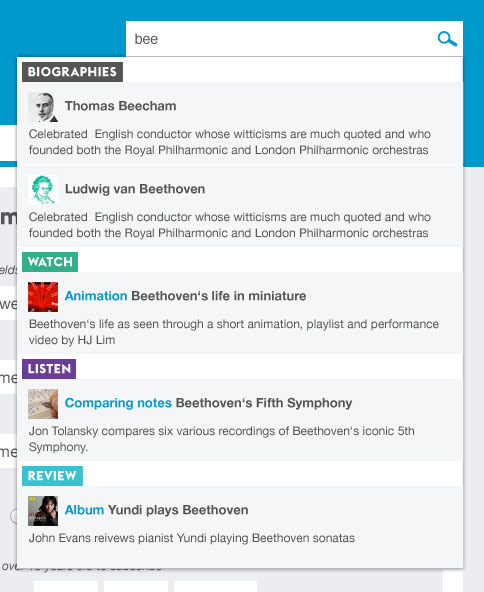Click the magnifying glass search icon

pyautogui.click(x=447, y=39)
